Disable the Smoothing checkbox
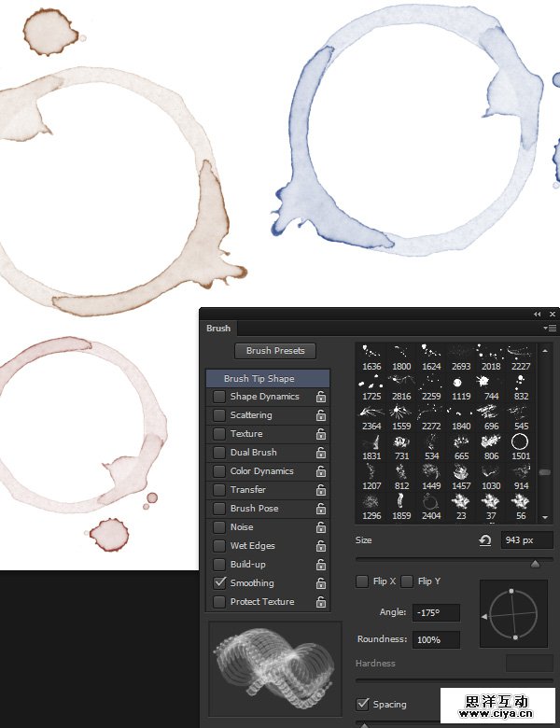Image resolution: width=560 pixels, height=728 pixels. click(x=219, y=582)
